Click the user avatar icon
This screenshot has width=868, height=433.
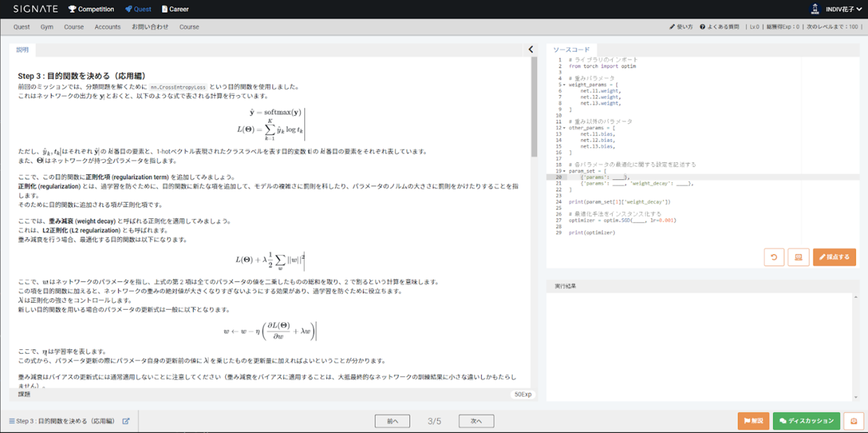tap(815, 9)
